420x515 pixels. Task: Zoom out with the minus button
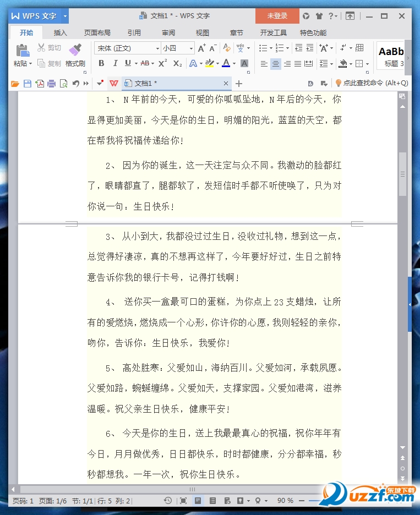click(301, 501)
